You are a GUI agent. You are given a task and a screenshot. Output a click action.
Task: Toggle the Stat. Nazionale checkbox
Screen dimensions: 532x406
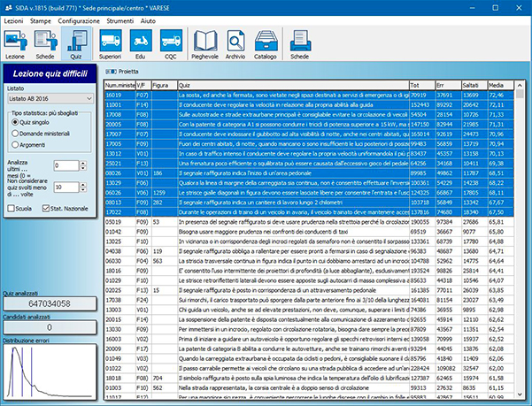48,208
